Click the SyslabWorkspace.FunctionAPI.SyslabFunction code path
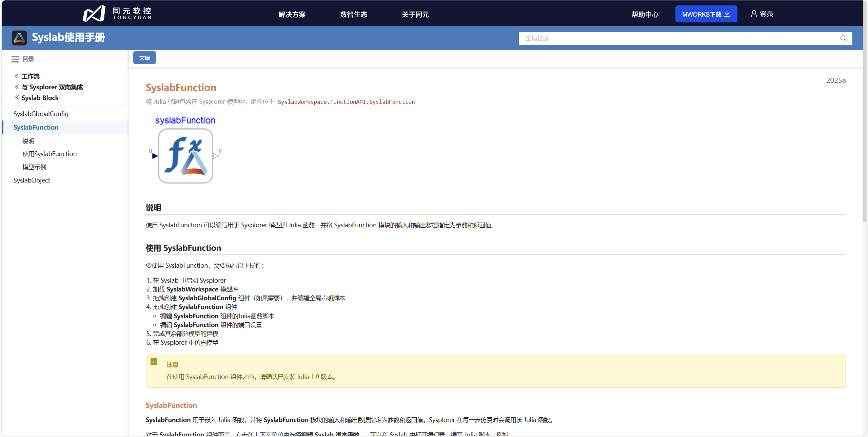868x437 pixels. click(346, 102)
